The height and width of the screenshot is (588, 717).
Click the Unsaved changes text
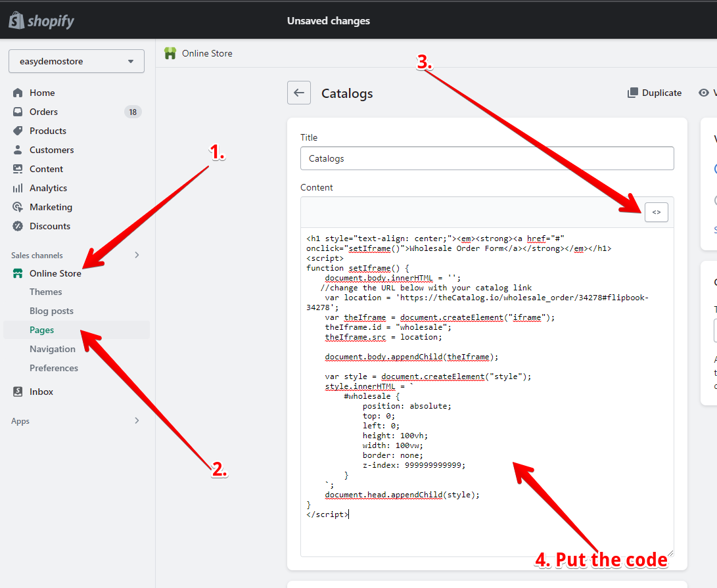(329, 20)
